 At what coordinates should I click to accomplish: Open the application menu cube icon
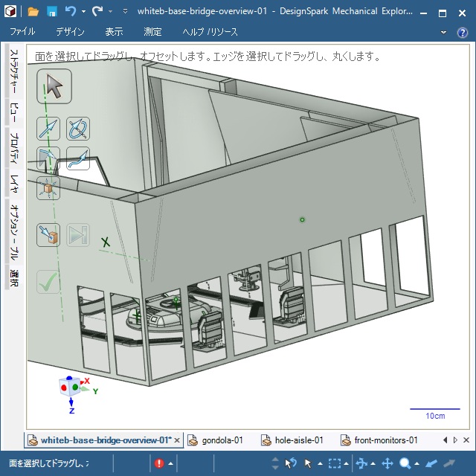(10, 12)
